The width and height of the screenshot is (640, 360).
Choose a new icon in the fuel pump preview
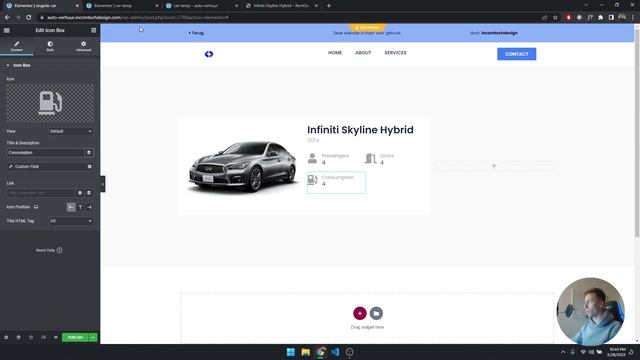[50, 103]
